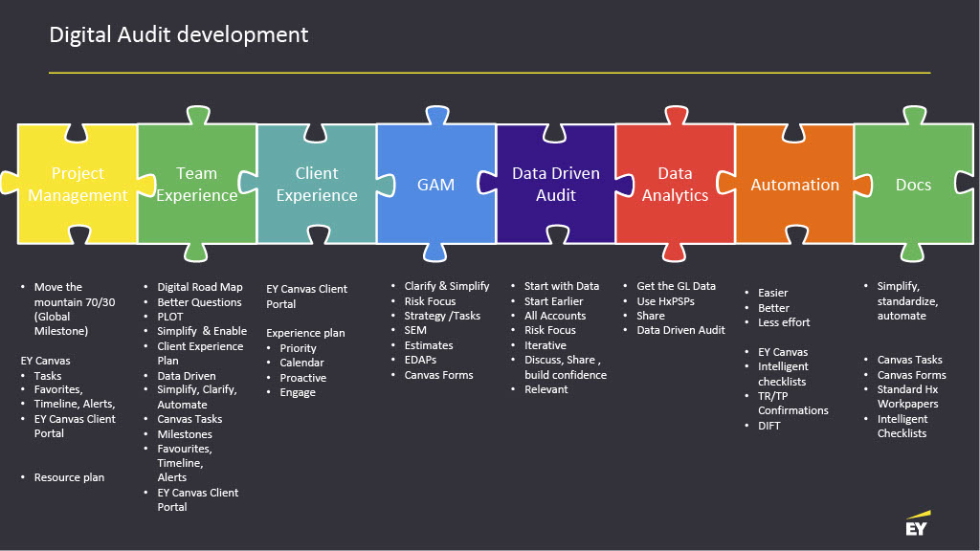Click the 'Easier' bullet
The width and height of the screenshot is (980, 551).
[x=772, y=293]
